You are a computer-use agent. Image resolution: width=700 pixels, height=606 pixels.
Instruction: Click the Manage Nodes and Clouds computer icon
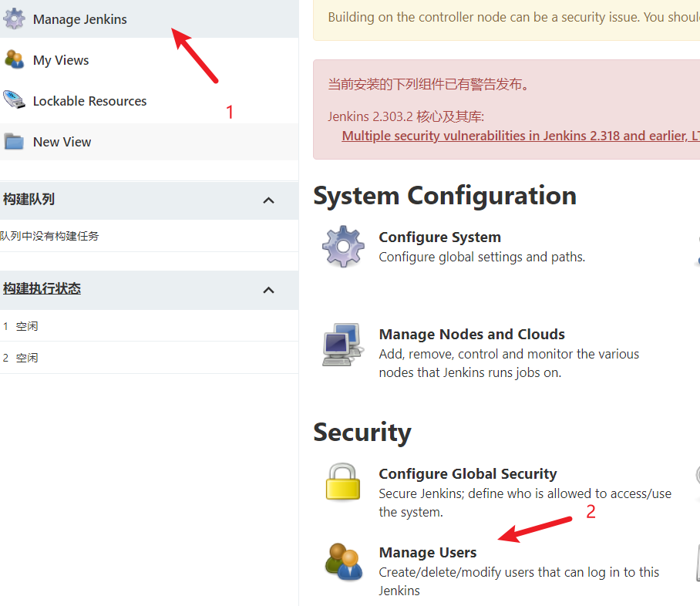tap(343, 344)
